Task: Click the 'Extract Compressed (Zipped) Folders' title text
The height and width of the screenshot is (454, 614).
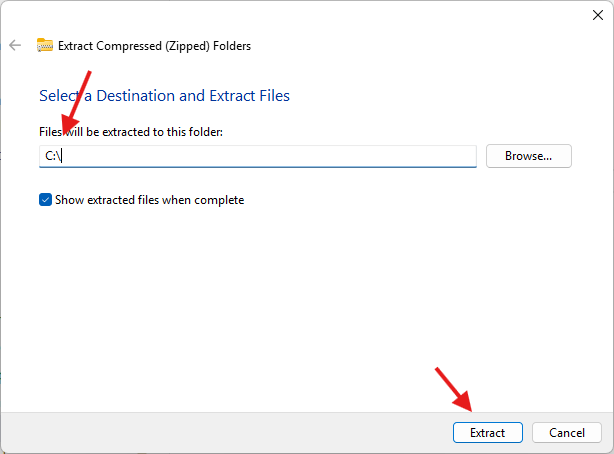Action: [154, 45]
